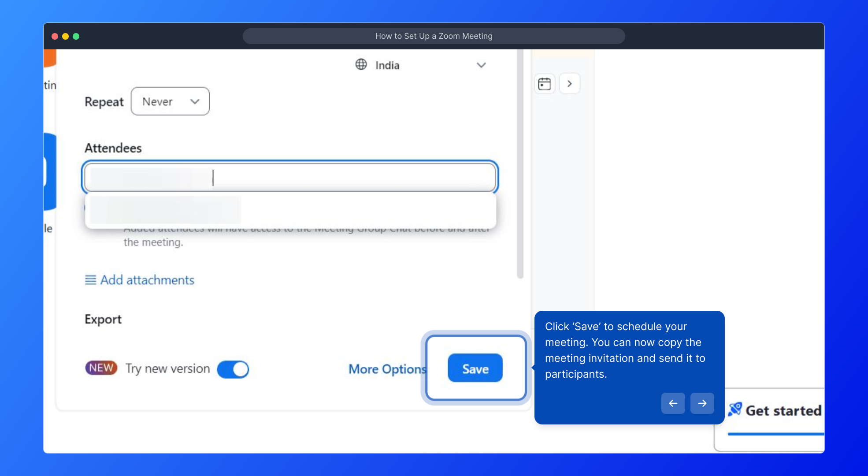
Task: Click the chevron arrow in Repeat dropdown
Action: click(195, 101)
